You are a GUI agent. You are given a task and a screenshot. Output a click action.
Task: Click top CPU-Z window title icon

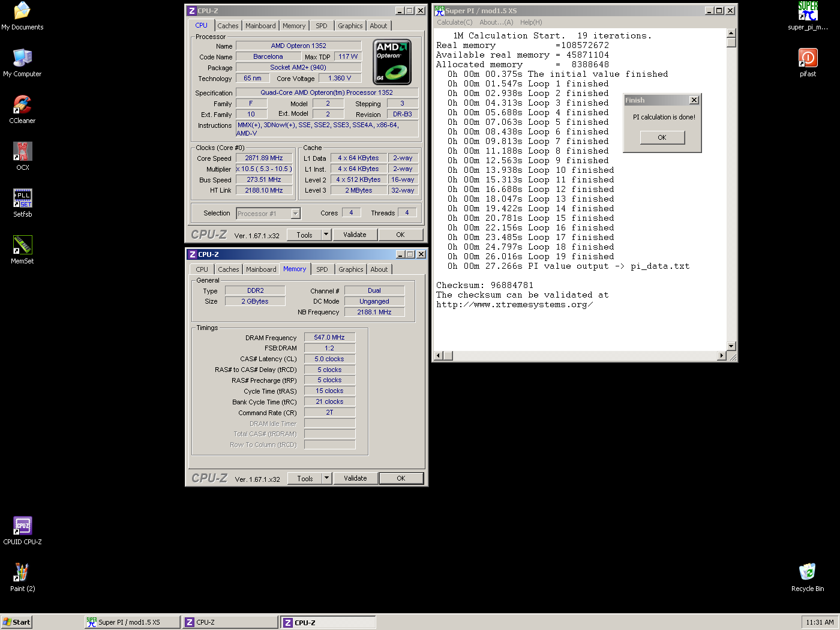pos(192,11)
